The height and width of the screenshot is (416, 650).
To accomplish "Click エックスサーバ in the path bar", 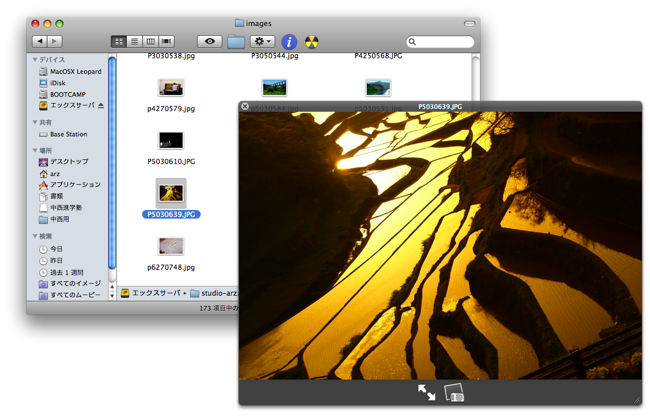I will pyautogui.click(x=156, y=294).
